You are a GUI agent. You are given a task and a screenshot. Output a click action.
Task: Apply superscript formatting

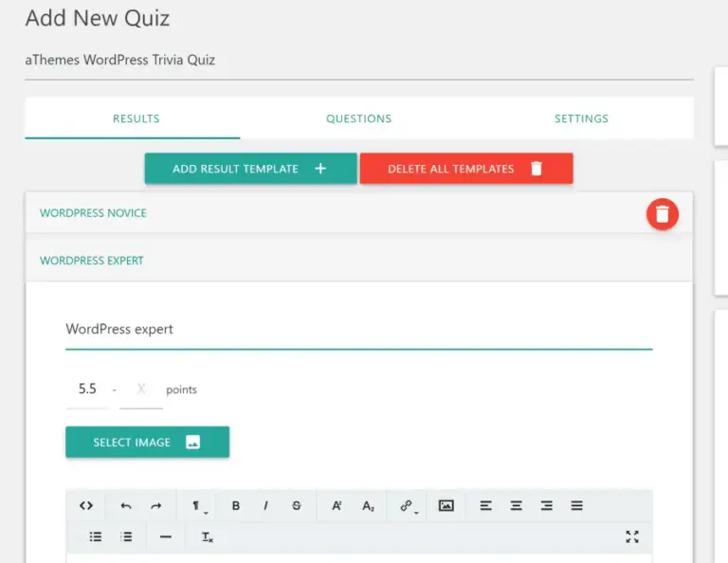(x=337, y=506)
